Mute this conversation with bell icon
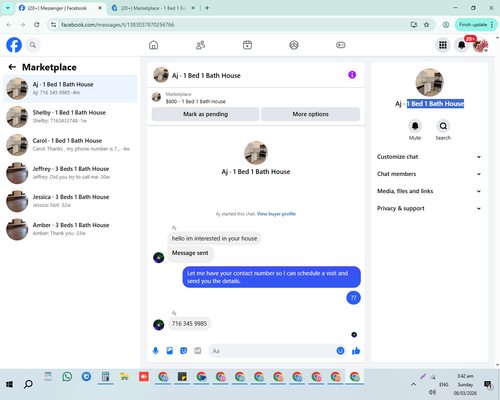This screenshot has height=400, width=500. click(x=415, y=126)
